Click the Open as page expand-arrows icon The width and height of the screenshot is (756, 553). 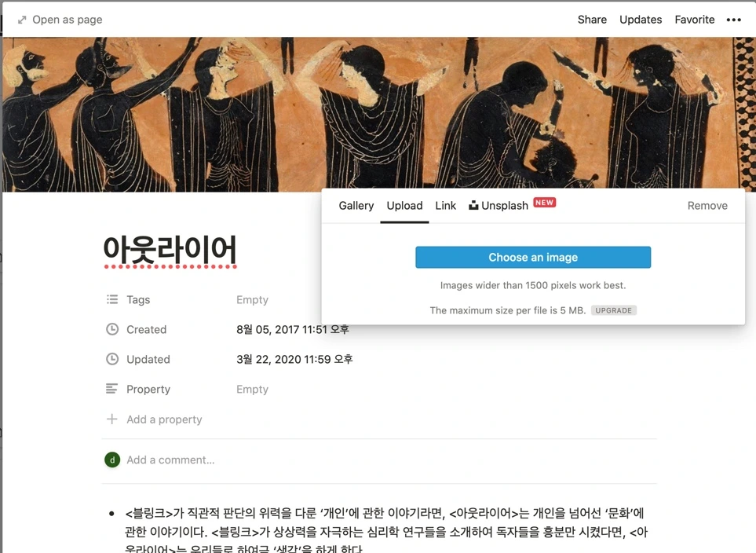[x=22, y=20]
